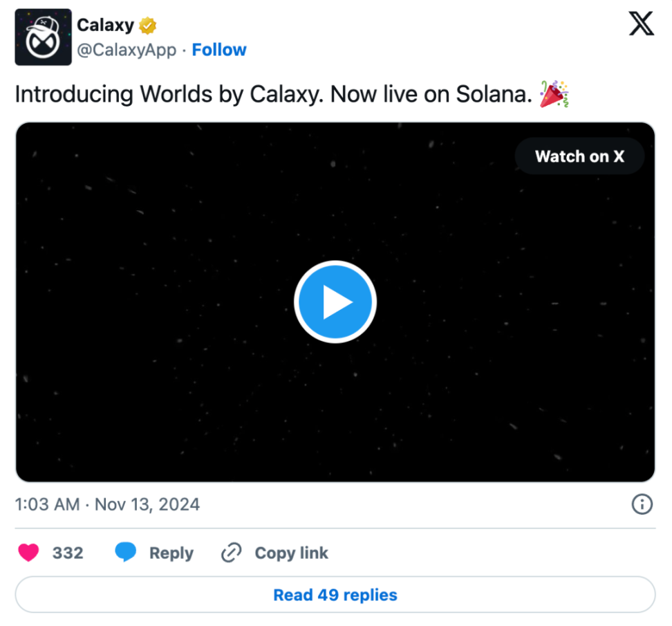Click the Copy link text label
Viewport: 672px width, 626px height.
click(291, 553)
